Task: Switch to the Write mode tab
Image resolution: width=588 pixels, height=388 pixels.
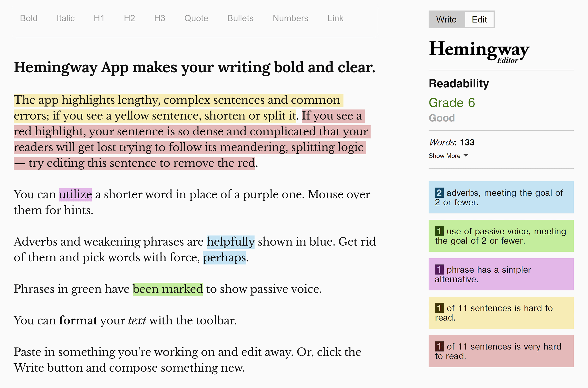Action: coord(446,18)
